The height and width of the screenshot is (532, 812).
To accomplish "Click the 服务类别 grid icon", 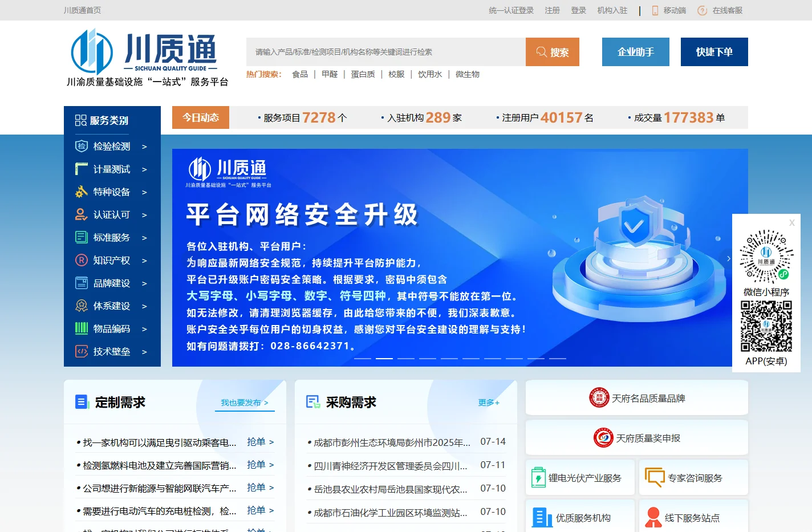I will 81,120.
